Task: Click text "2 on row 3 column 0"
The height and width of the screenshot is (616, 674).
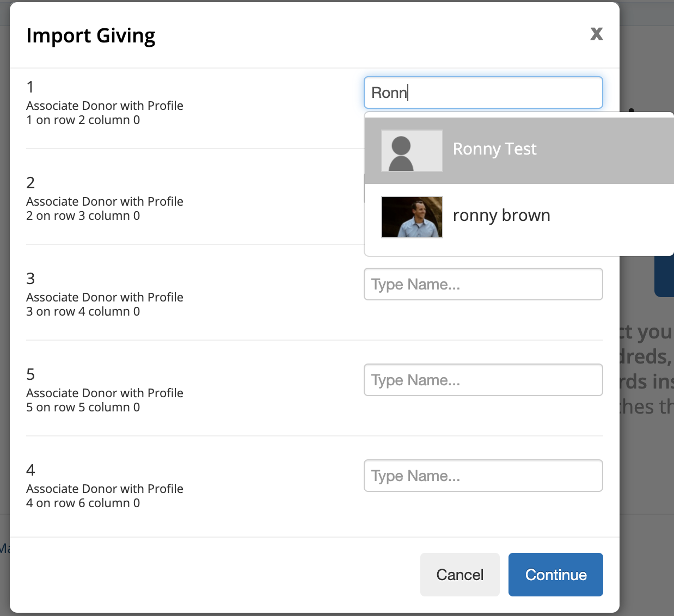Action: (83, 215)
